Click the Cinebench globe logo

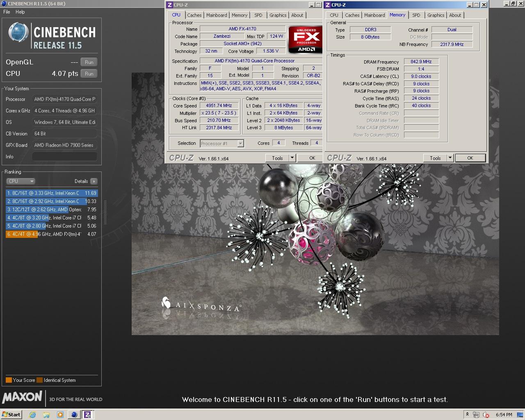(18, 33)
